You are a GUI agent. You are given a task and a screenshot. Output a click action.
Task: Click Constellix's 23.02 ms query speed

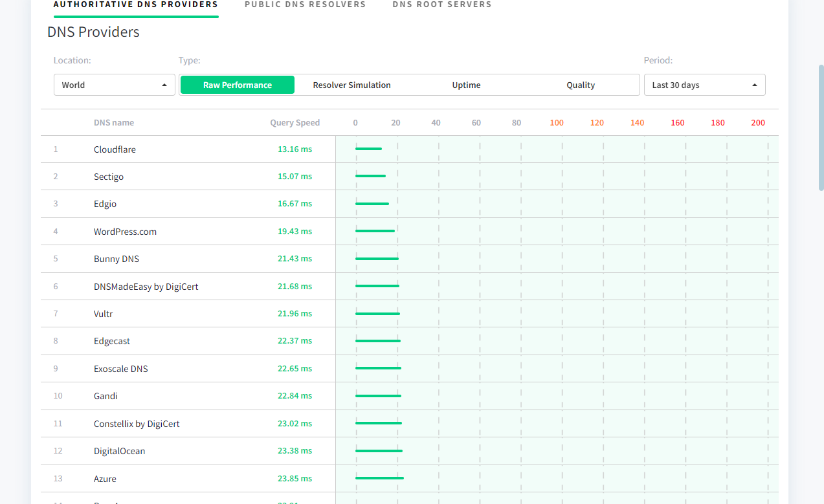click(295, 424)
